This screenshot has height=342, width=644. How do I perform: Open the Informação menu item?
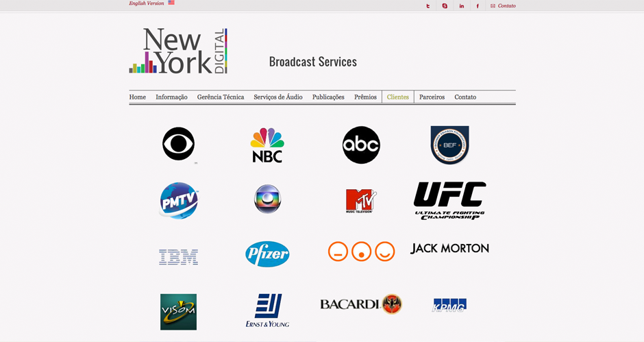[x=171, y=97]
